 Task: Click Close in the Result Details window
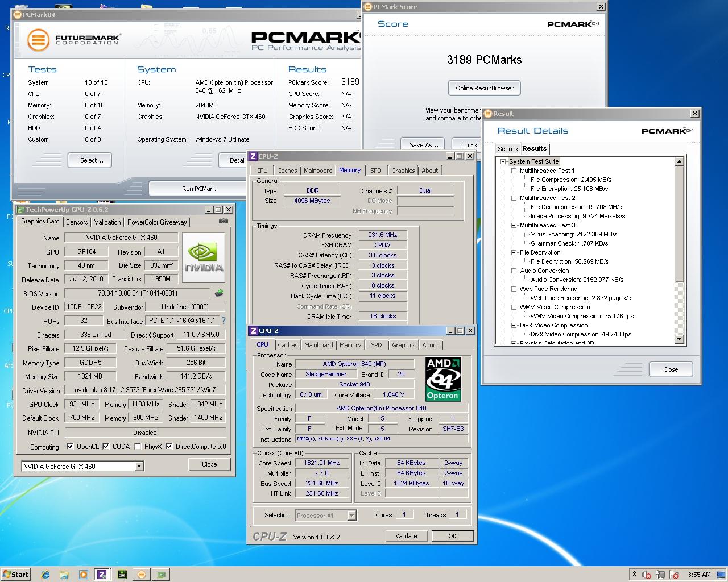(671, 369)
